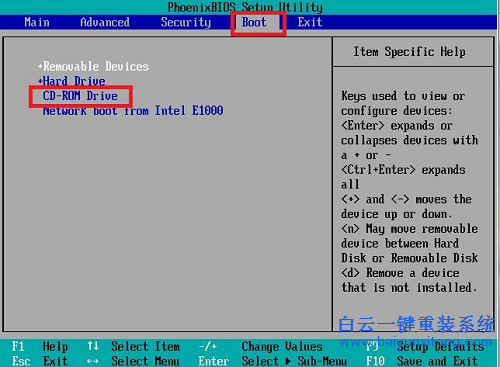Click the Select Sub-Menu hint text
Viewport: 500px width, 367px height.
[294, 361]
